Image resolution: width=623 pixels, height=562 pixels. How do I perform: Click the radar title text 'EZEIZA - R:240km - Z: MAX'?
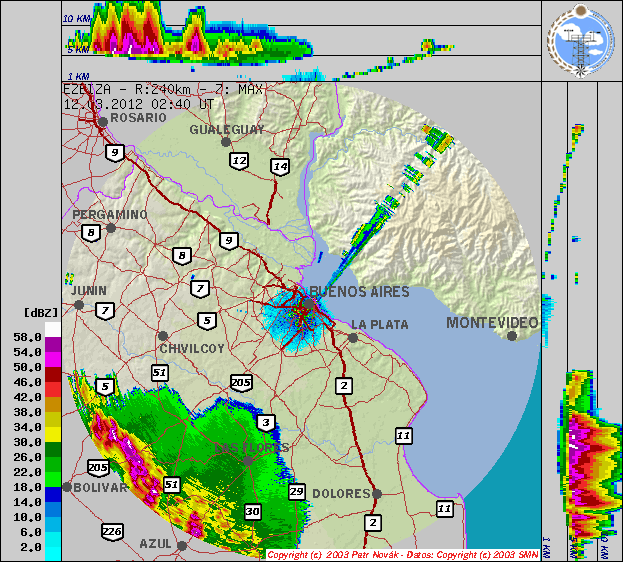pyautogui.click(x=163, y=89)
